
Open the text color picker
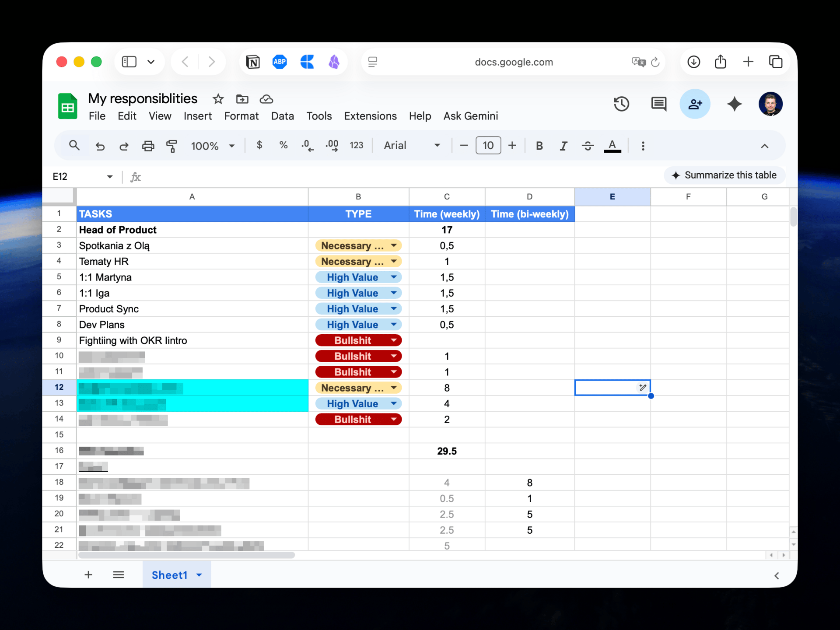tap(612, 146)
